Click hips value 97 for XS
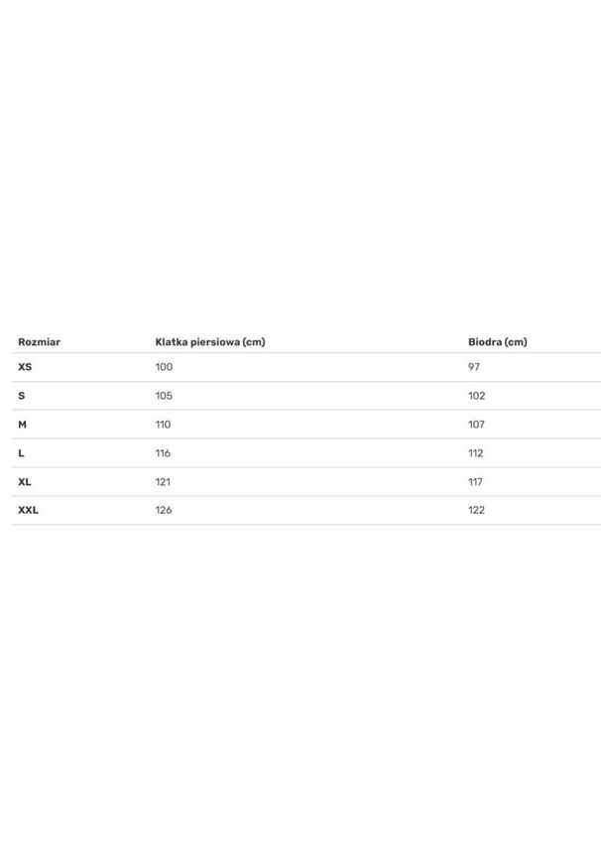Viewport: 601px width, 868px height. (474, 367)
